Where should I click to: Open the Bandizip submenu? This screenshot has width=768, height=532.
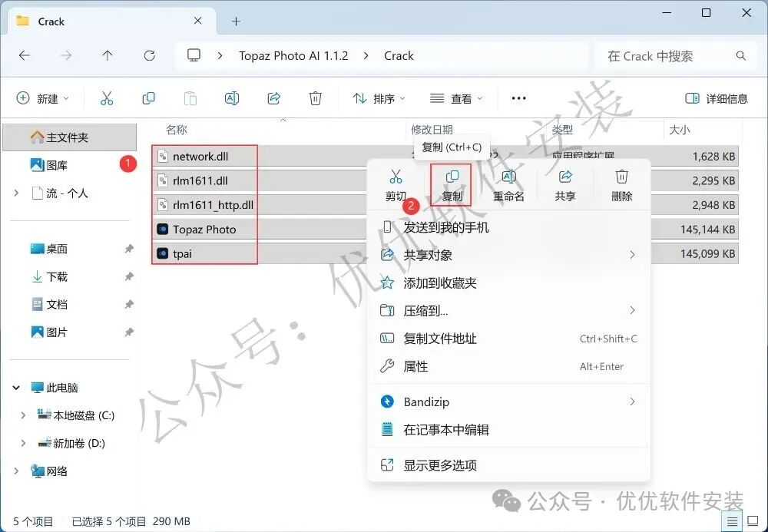508,401
